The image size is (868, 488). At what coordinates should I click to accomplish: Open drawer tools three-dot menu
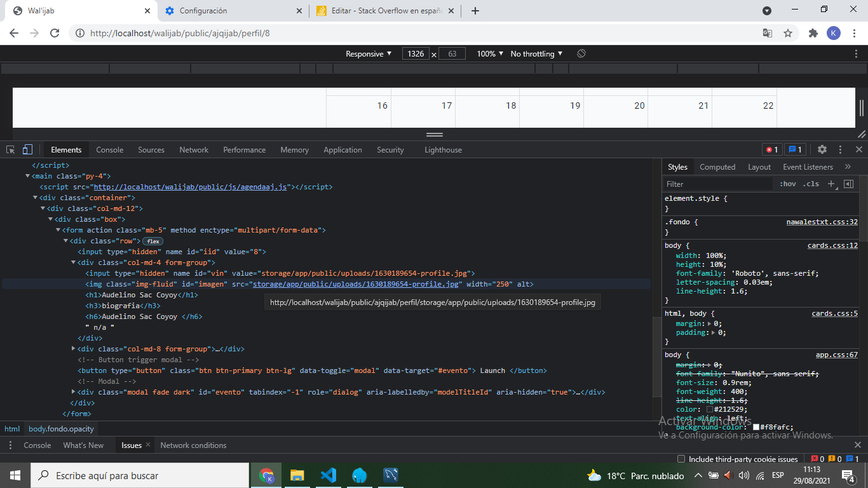(x=10, y=445)
